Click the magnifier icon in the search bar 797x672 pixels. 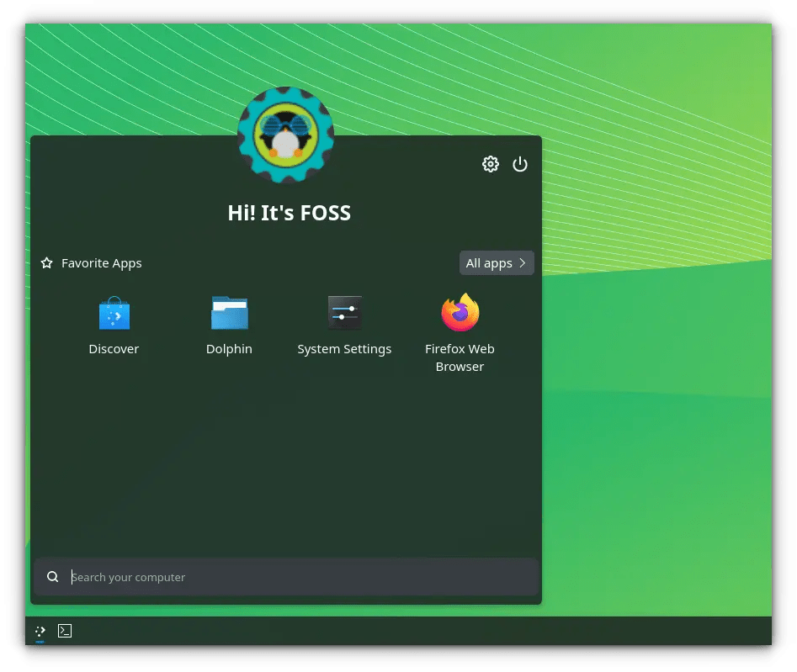52,577
